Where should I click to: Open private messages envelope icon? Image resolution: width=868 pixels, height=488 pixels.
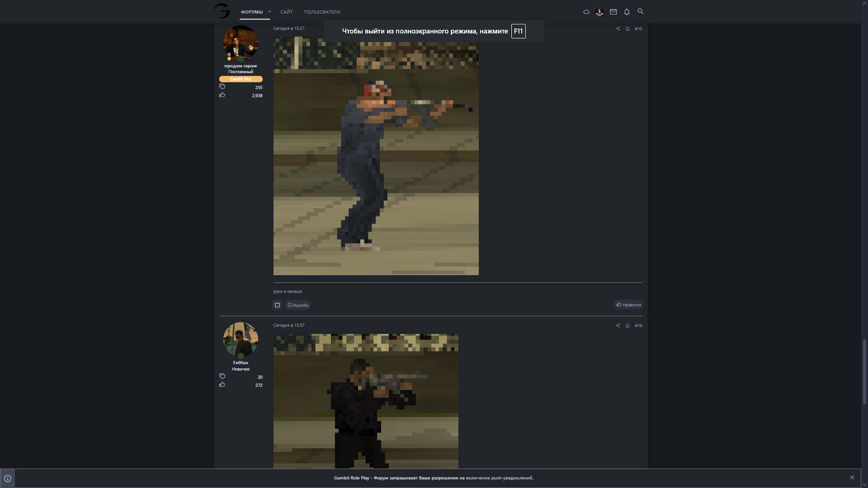coord(613,12)
